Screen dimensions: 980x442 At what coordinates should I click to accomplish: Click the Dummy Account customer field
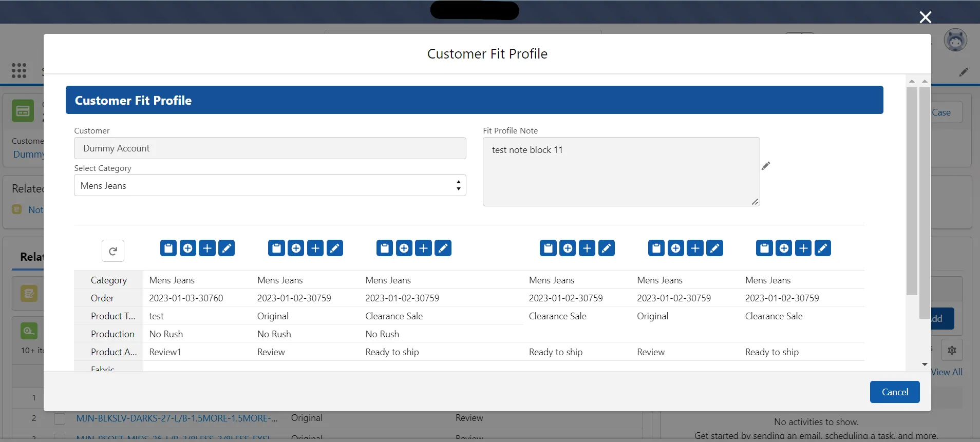tap(270, 148)
